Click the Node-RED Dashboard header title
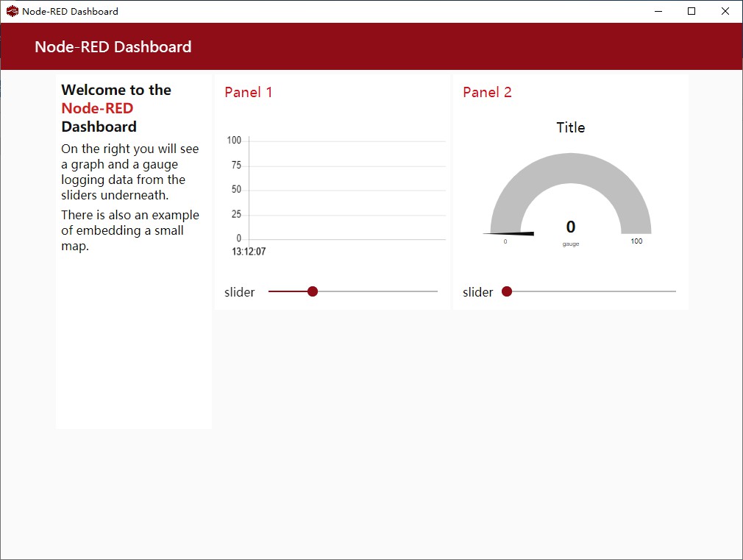This screenshot has width=743, height=560. tap(113, 47)
